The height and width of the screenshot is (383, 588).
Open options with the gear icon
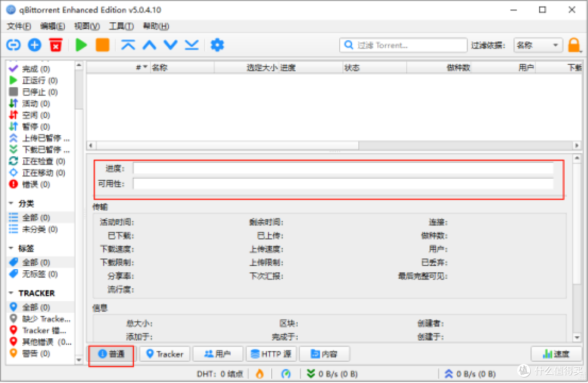click(217, 45)
